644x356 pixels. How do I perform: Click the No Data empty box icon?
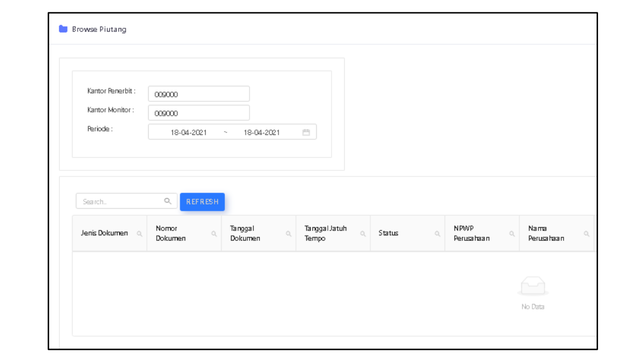pos(533,286)
